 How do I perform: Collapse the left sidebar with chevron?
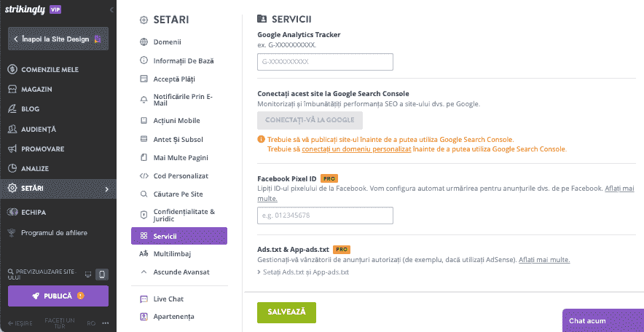[x=111, y=10]
